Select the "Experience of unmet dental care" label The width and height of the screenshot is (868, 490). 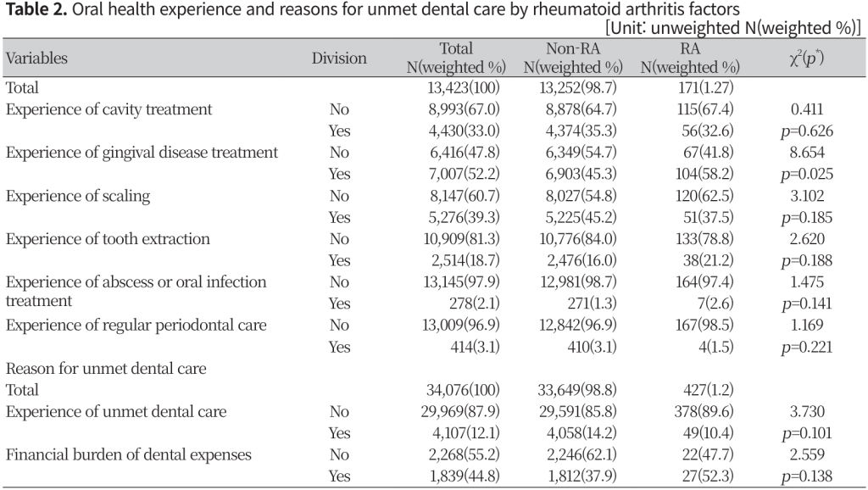coord(116,412)
